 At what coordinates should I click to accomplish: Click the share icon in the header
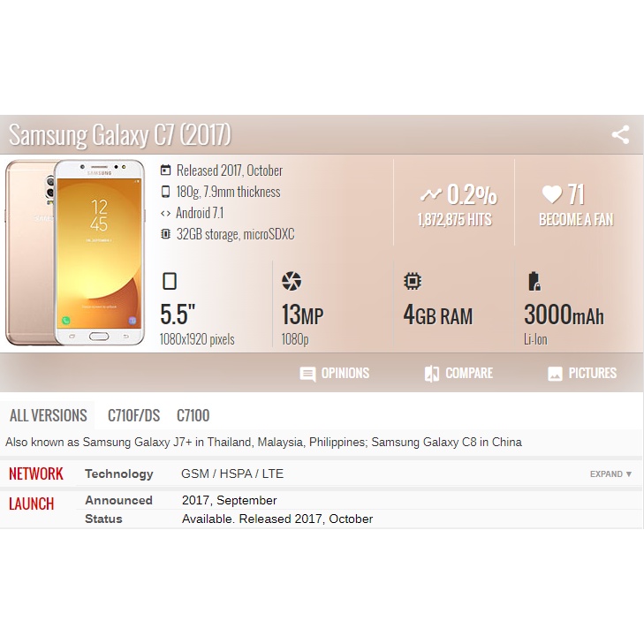[620, 134]
